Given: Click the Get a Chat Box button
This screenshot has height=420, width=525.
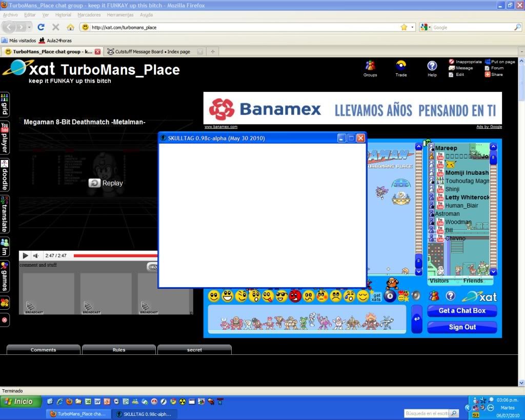Looking at the screenshot, I should pos(462,311).
